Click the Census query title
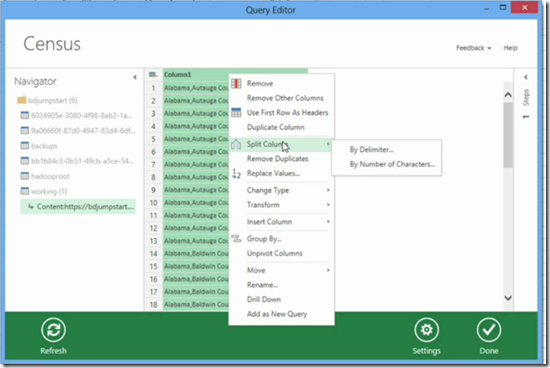550x368 pixels. click(52, 44)
